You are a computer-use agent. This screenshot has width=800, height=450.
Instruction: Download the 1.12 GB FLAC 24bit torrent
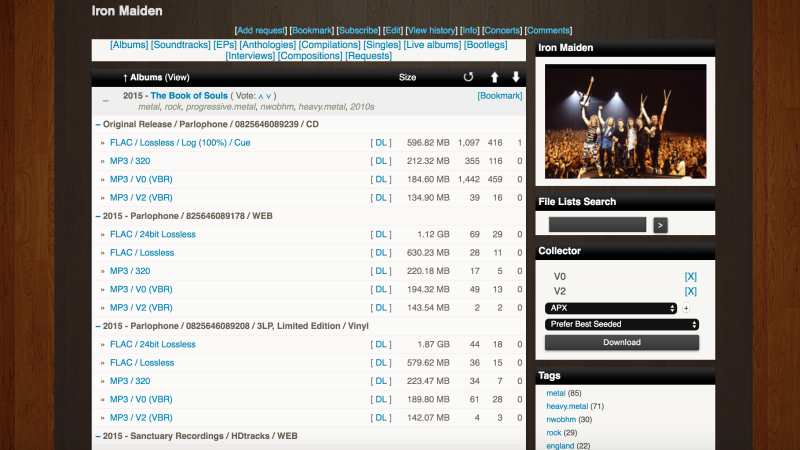(381, 235)
